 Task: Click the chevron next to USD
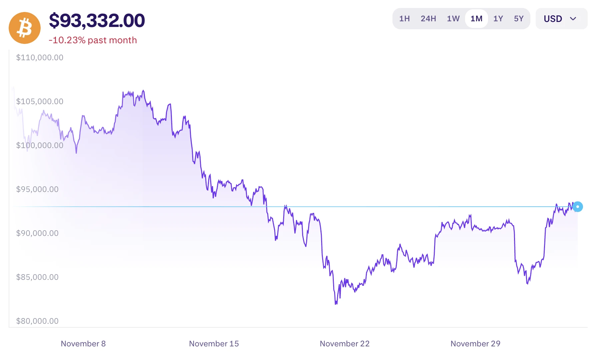[x=572, y=19]
